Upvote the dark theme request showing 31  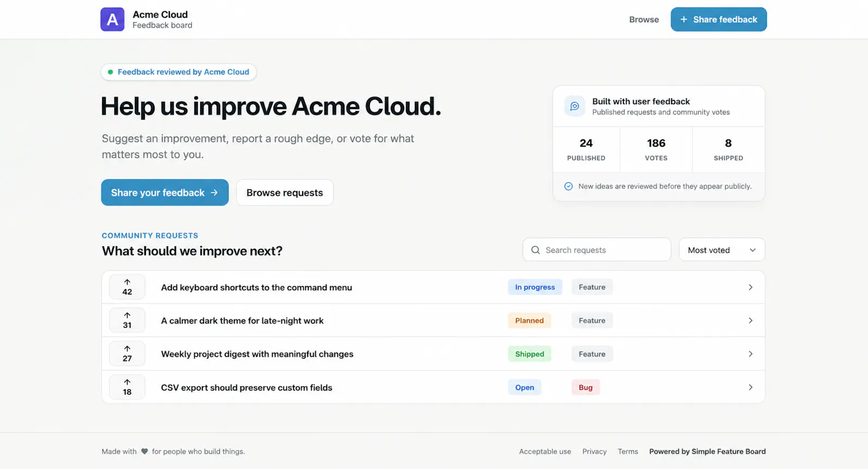[x=127, y=320]
